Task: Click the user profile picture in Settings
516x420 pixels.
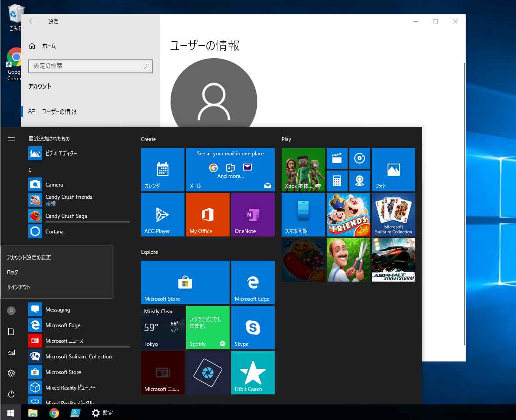Action: 214,93
